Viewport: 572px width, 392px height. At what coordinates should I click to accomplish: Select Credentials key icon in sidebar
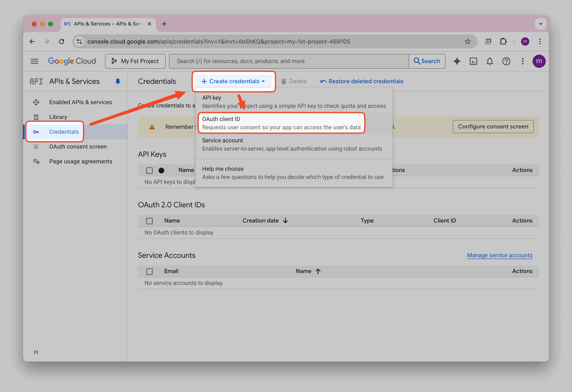(x=36, y=132)
